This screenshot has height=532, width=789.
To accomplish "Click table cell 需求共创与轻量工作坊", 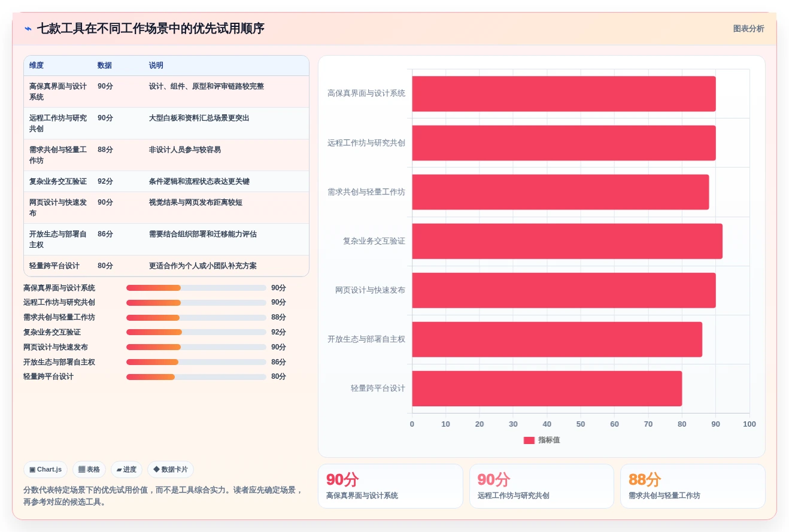I will 58,155.
